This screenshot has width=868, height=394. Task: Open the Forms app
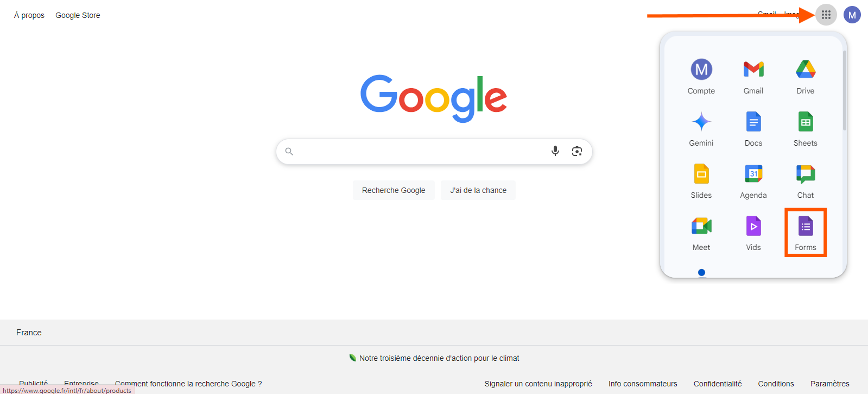[x=806, y=233]
